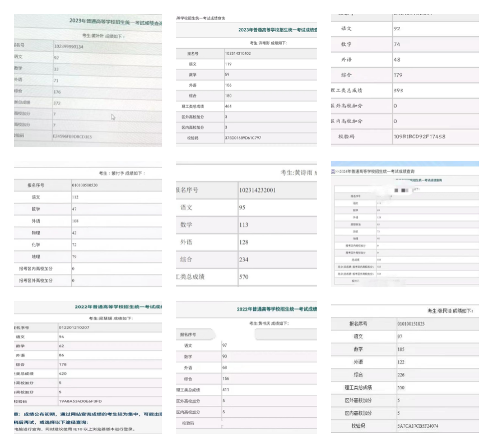The width and height of the screenshot is (493, 448).
Task: Click the 数学 score value 59
Action: tap(227, 74)
